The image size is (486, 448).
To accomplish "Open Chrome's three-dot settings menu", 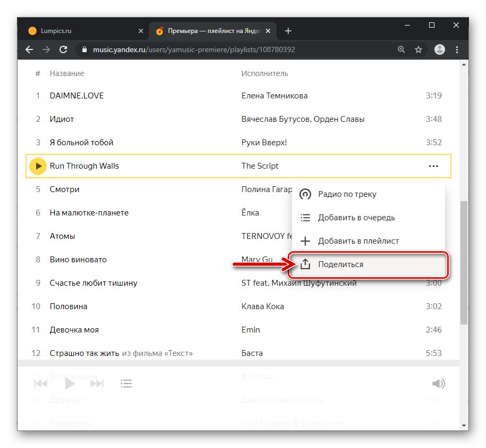I will 457,49.
